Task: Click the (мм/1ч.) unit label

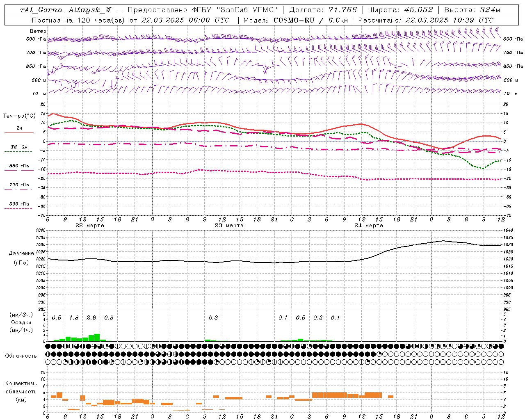Action: click(x=21, y=330)
